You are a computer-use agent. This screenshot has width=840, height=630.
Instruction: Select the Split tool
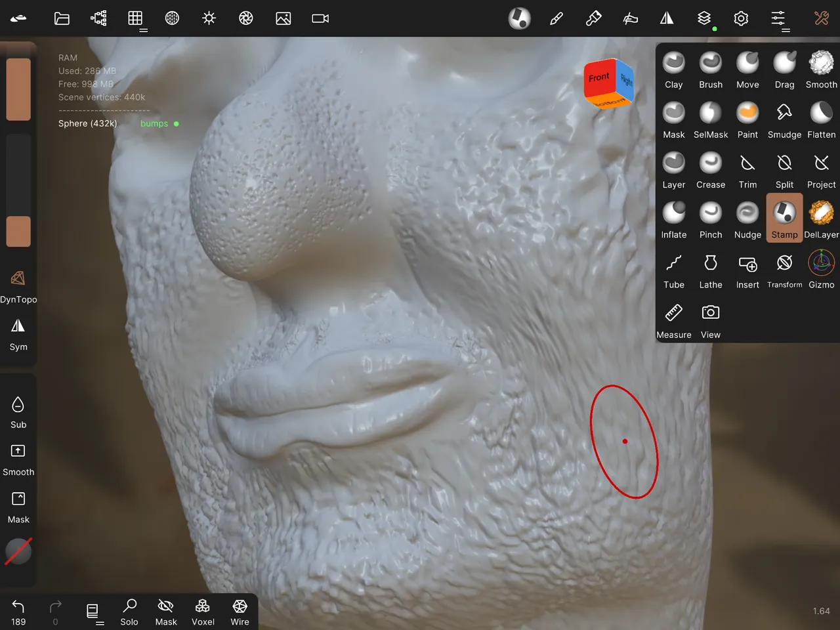click(x=784, y=169)
